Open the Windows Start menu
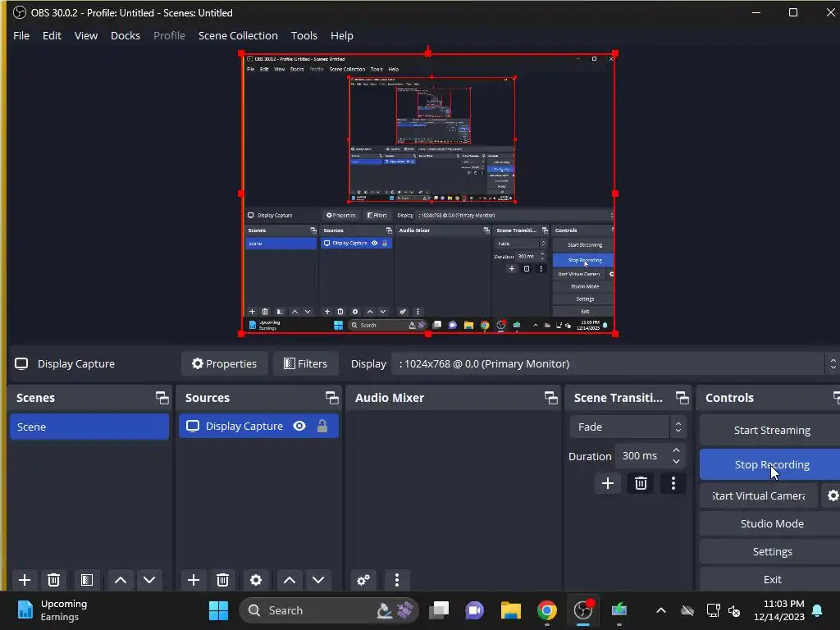The image size is (840, 630). (218, 610)
